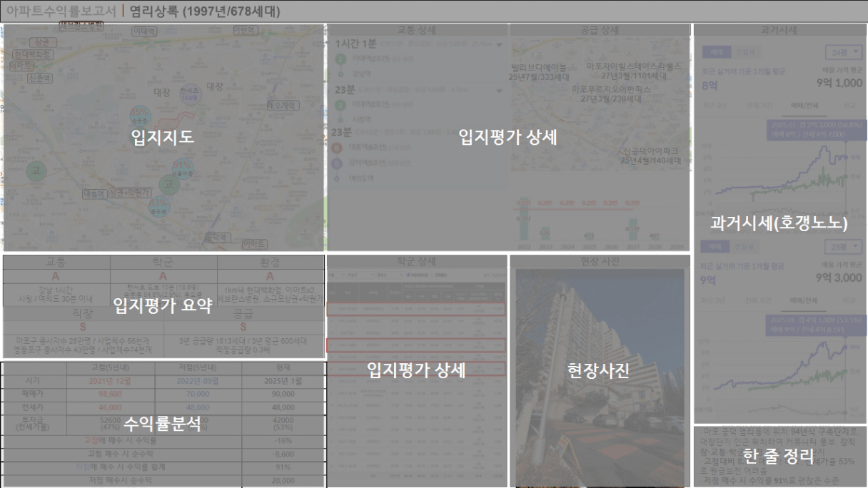Click the 공급 상세 section header
Screen dimensions: 868x488
(x=600, y=30)
